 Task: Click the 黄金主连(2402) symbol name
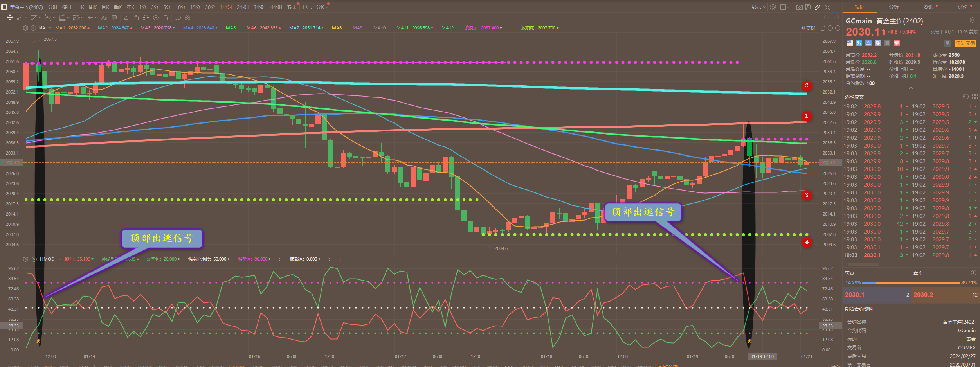pyautogui.click(x=27, y=7)
